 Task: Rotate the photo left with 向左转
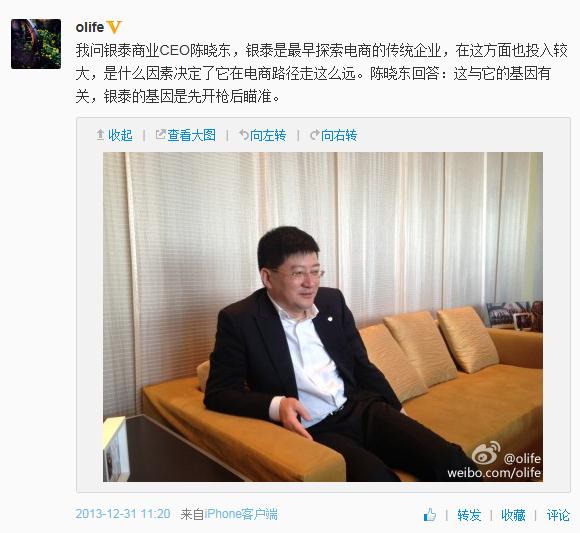pyautogui.click(x=268, y=135)
